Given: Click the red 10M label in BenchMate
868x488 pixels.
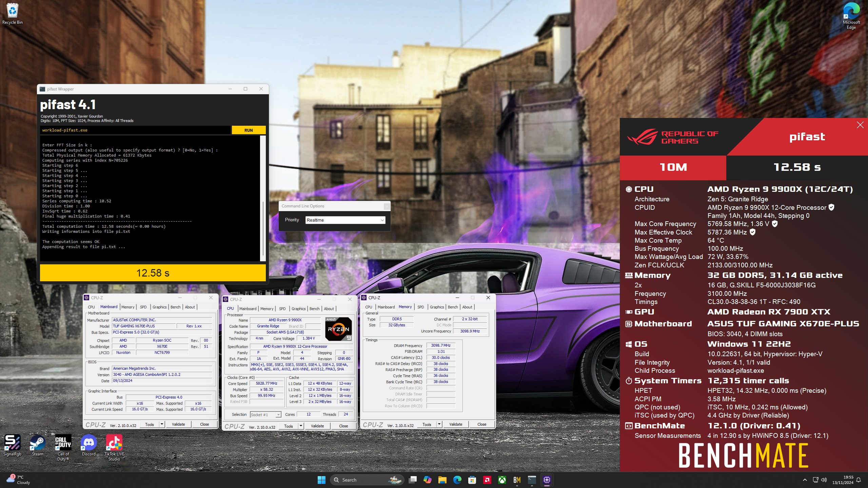Looking at the screenshot, I should 673,167.
